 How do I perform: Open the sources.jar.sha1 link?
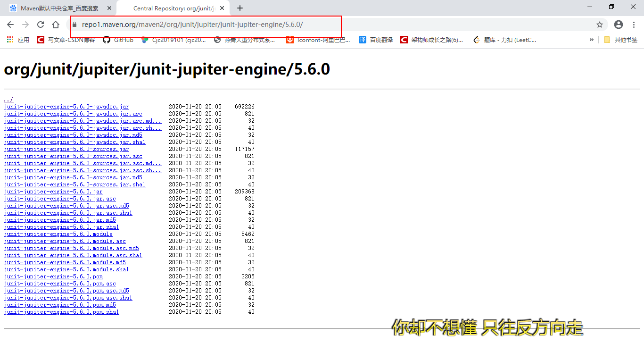pos(74,184)
